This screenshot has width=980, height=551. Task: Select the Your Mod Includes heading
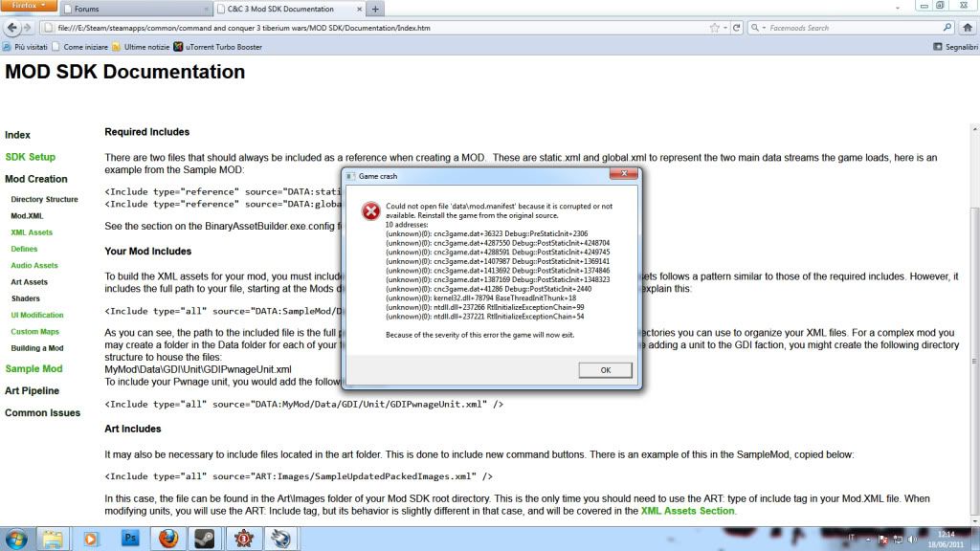[x=148, y=252]
